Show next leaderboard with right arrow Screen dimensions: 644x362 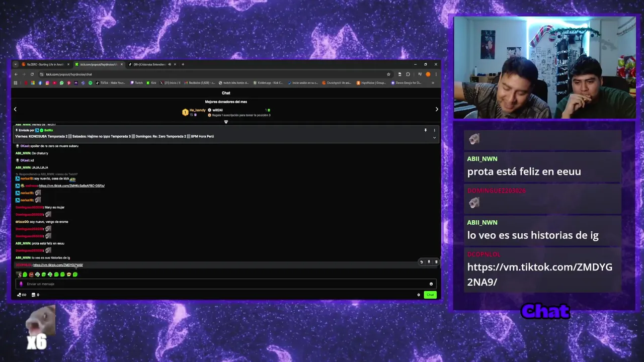(x=437, y=109)
